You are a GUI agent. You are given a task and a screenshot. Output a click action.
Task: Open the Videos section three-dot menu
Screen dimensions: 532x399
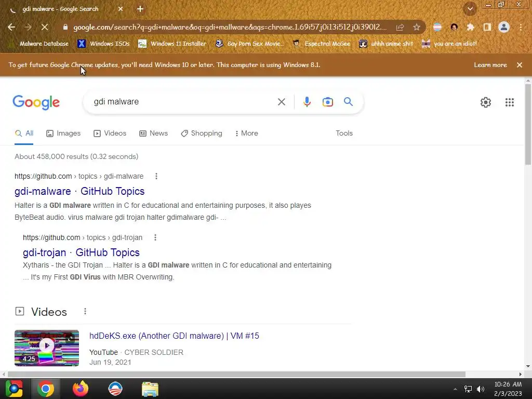85,311
